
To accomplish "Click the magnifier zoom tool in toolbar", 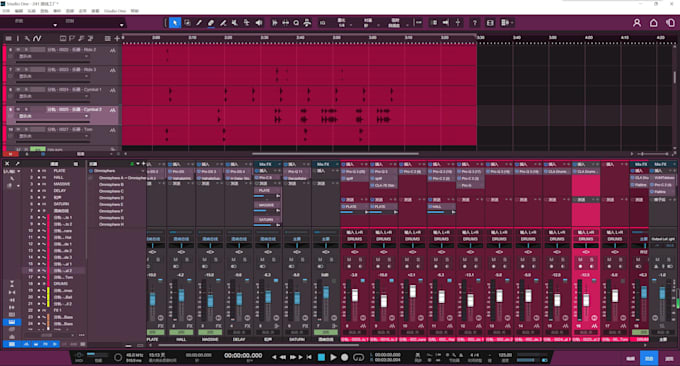I will pos(296,23).
